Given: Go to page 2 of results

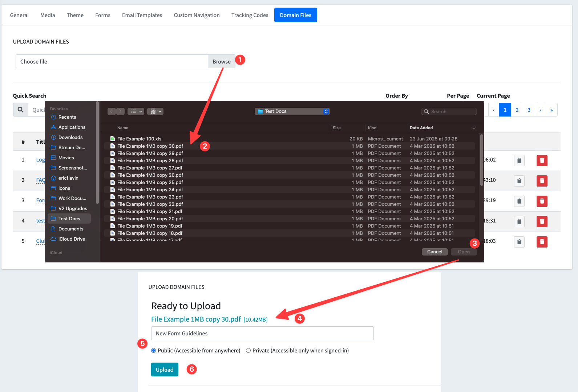Looking at the screenshot, I should 517,110.
